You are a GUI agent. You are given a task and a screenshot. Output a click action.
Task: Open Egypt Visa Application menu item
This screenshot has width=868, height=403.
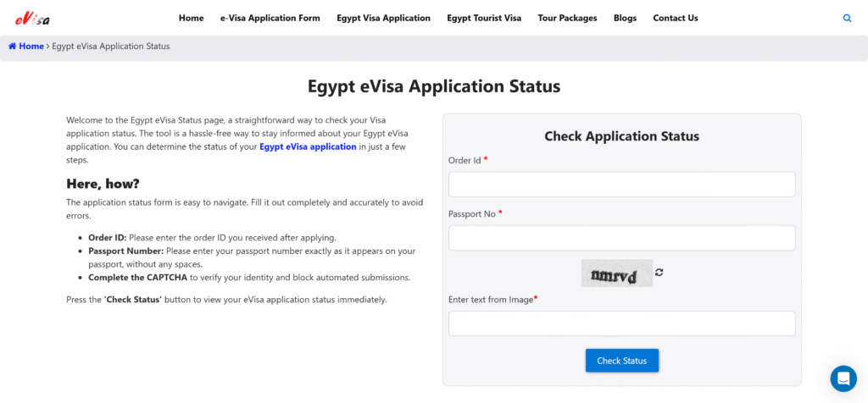tap(383, 18)
